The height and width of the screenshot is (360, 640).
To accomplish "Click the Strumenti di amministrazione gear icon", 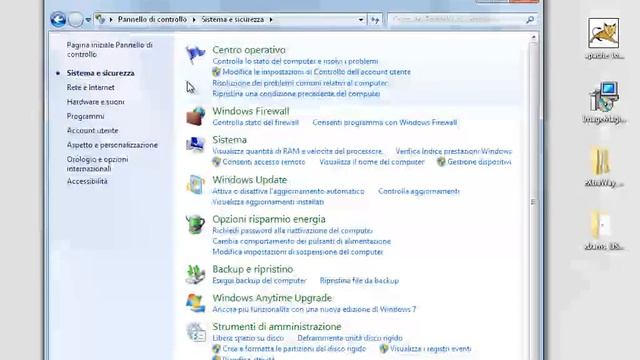I will tap(196, 331).
